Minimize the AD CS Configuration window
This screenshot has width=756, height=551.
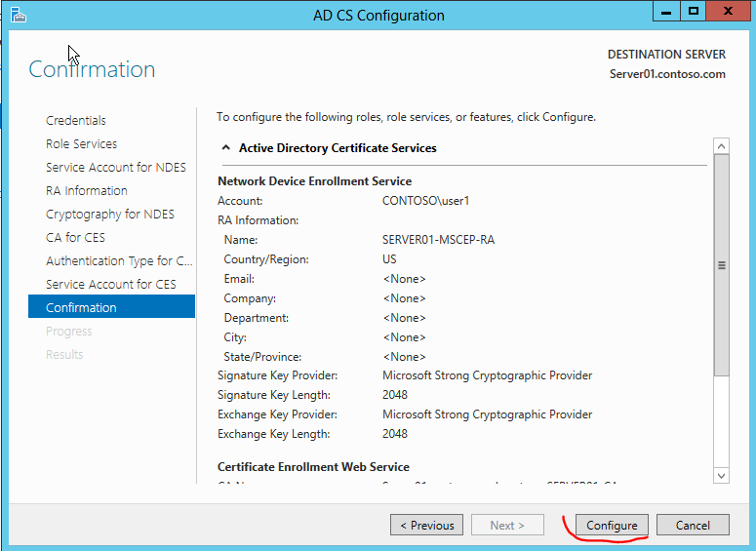click(x=666, y=12)
